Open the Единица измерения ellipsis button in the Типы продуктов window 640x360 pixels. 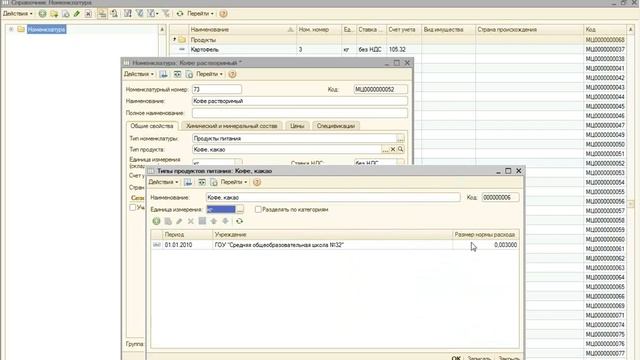click(240, 209)
